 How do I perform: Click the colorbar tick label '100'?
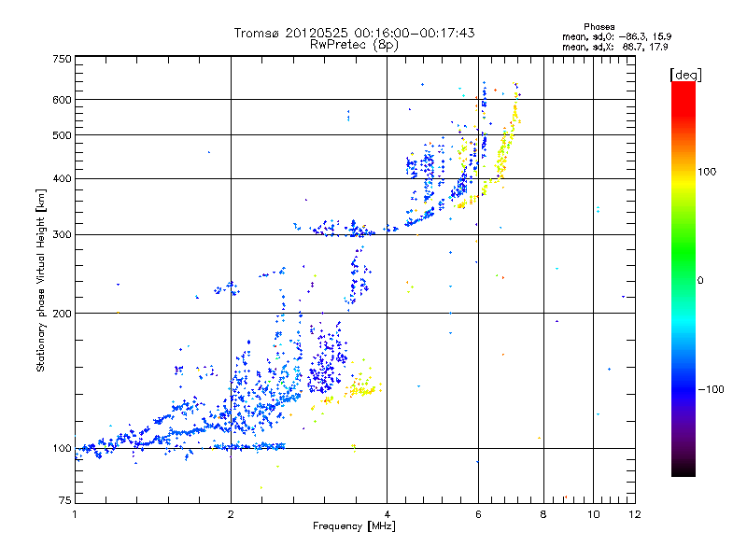(707, 172)
